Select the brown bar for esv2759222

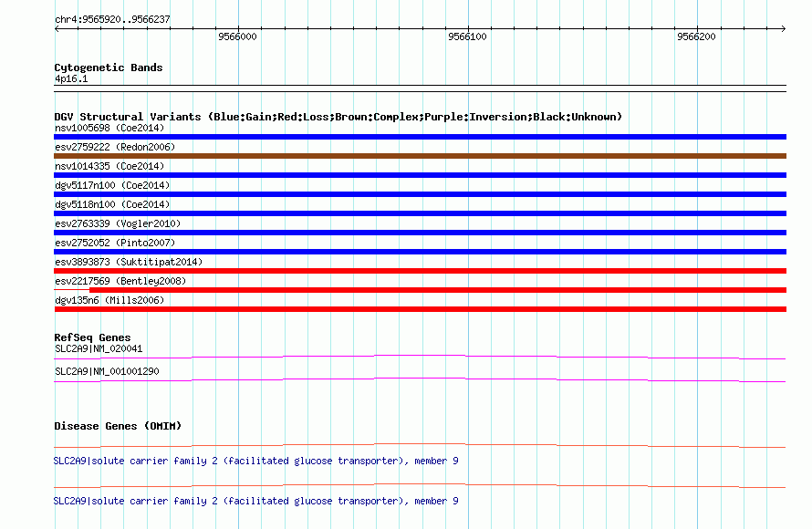coord(420,156)
